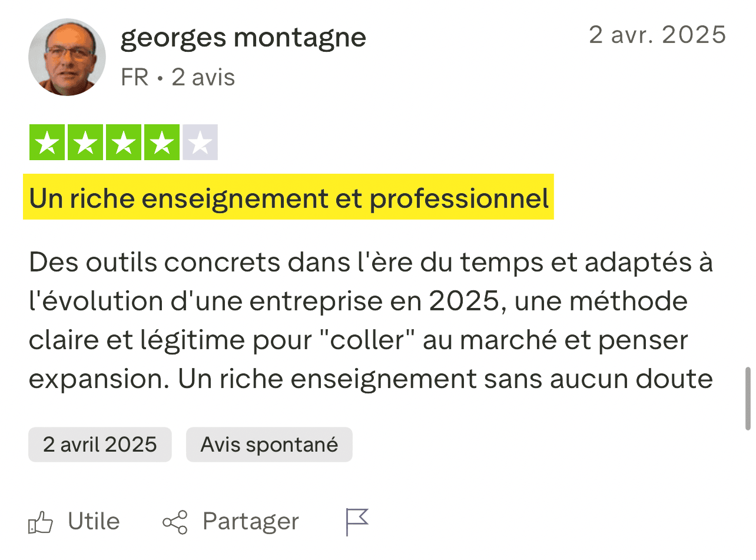Click the "Avis spontané" badge
756x560 pixels.
(269, 444)
